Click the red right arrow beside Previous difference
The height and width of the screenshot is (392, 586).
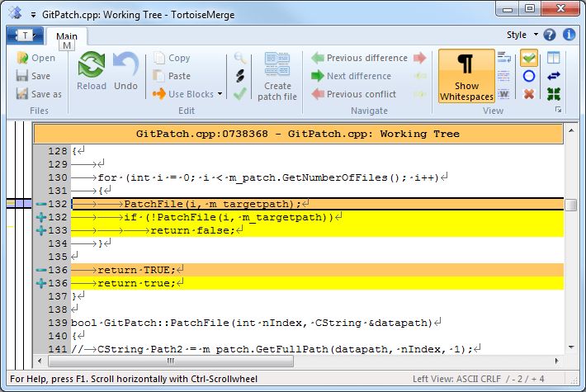420,58
